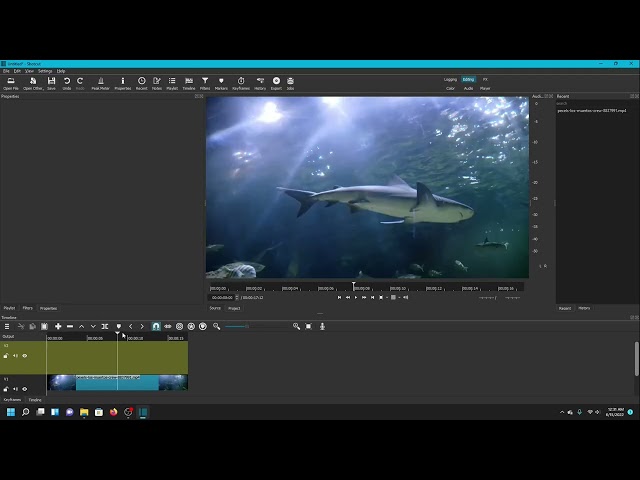This screenshot has width=640, height=480.
Task: Click the Lift up-arrow timeline icon
Action: (x=81, y=326)
